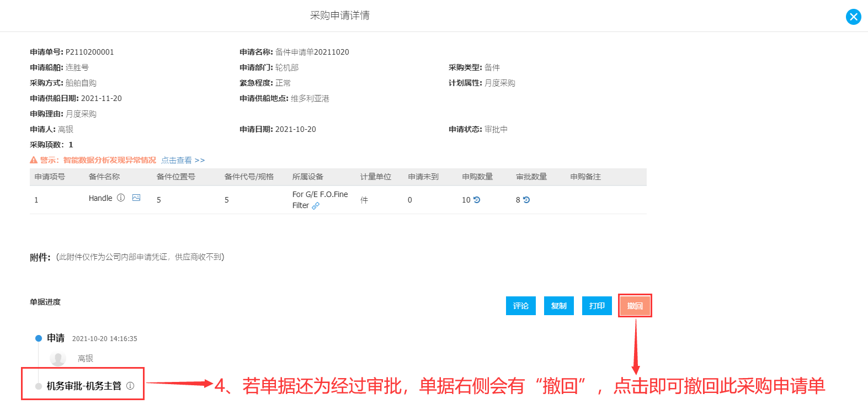868x404 pixels.
Task: Click the 计量单位 column header
Action: [x=376, y=177]
